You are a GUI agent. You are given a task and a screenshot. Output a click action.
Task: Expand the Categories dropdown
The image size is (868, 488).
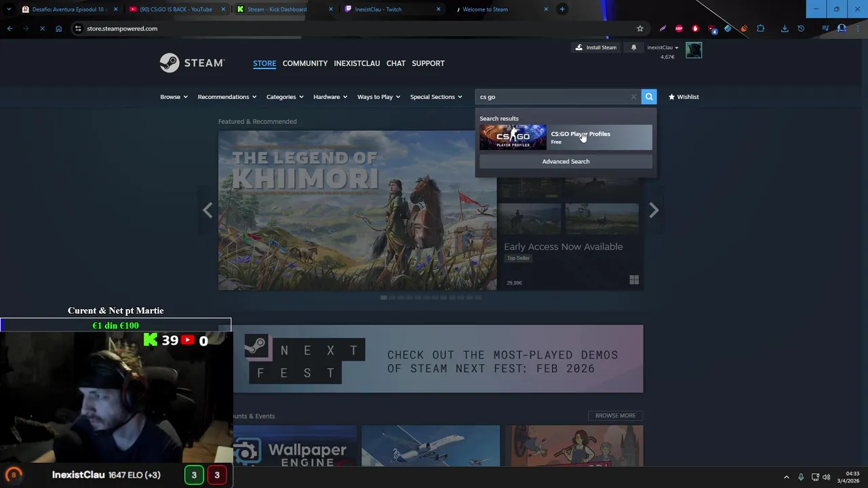coord(285,97)
